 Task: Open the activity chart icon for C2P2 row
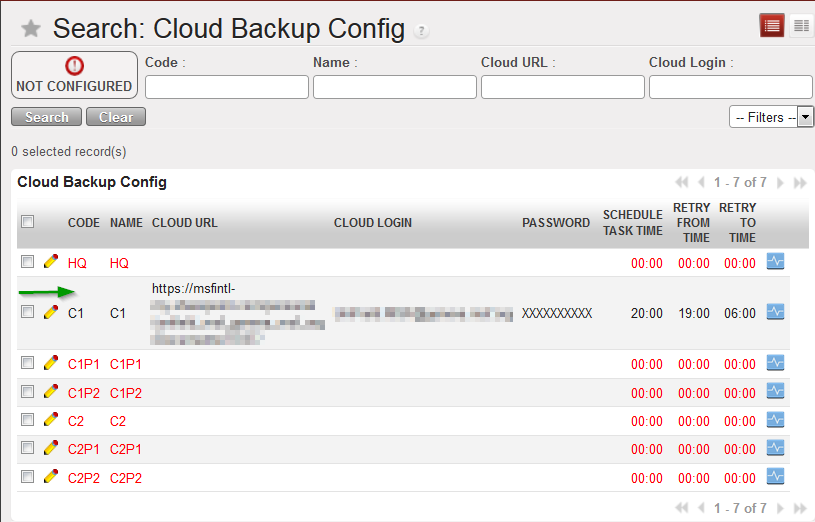pyautogui.click(x=775, y=477)
